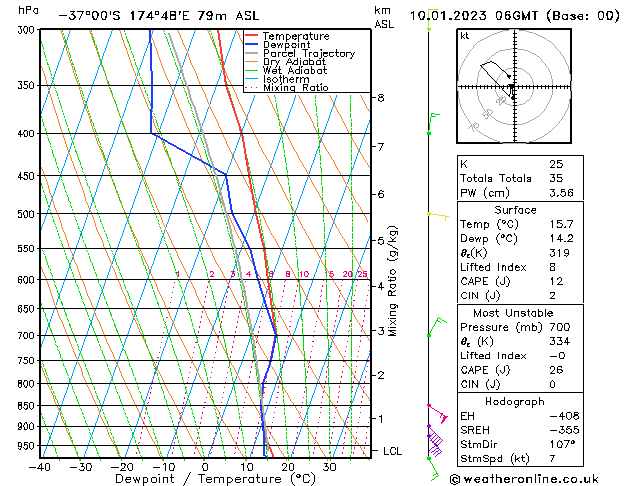
Task: Click the Surface CAPE value 12
Action: pos(556,281)
